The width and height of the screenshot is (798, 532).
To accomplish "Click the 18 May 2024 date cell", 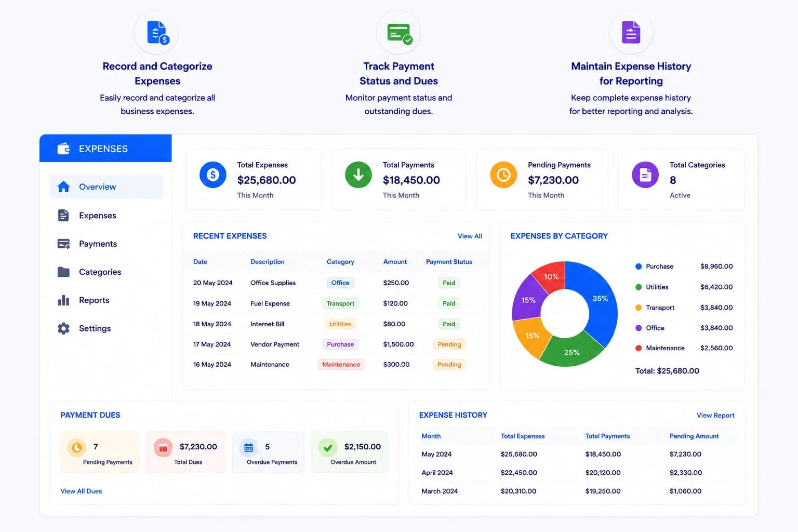I will coord(212,324).
